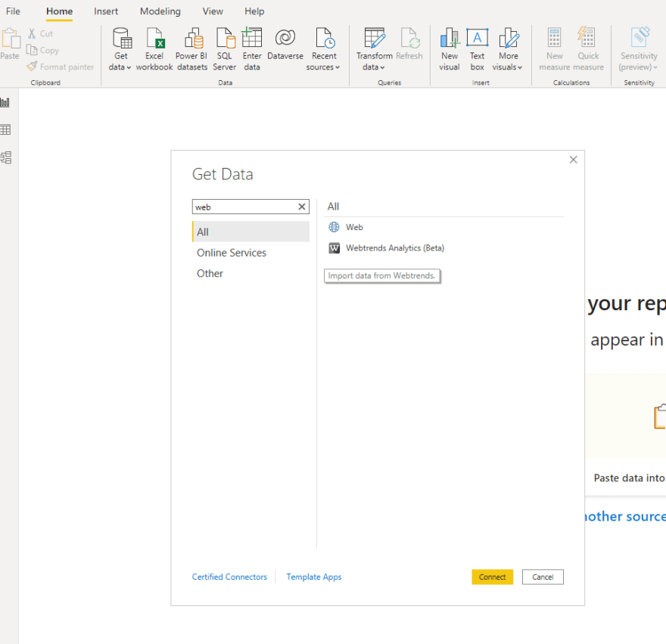Click the New measure icon
Screen dimensions: 666x644
(x=554, y=39)
